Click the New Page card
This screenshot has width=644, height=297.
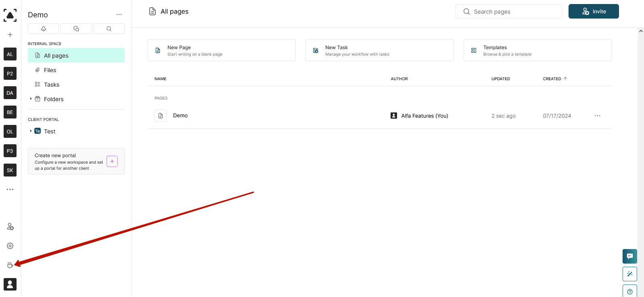222,50
